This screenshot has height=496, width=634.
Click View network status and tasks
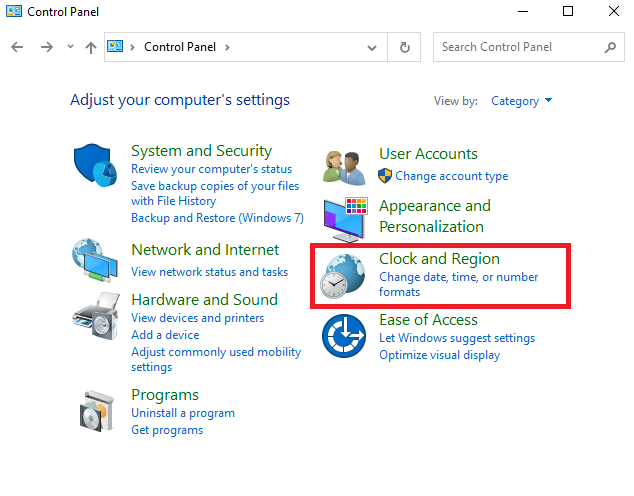click(x=209, y=272)
